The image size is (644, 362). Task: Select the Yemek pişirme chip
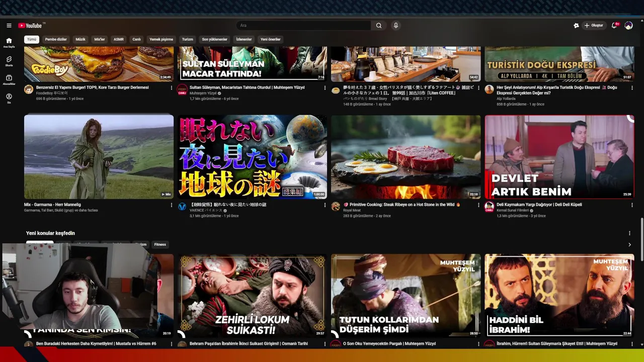pos(161,39)
